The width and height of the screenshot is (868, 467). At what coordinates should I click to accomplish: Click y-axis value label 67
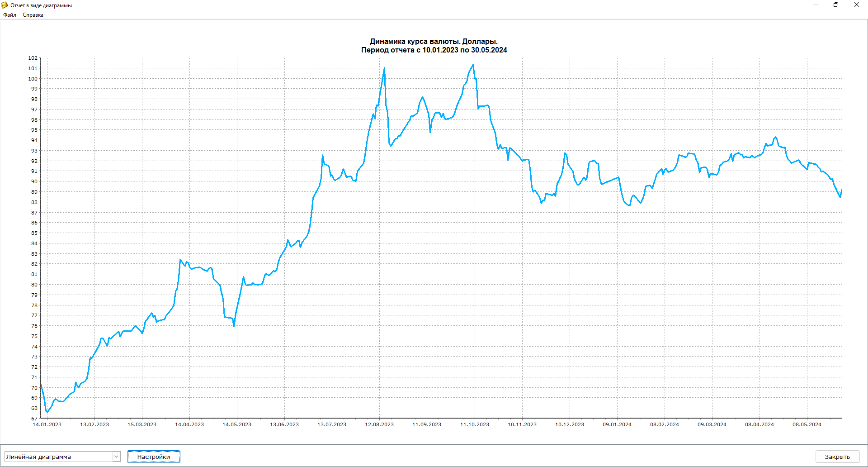click(34, 419)
